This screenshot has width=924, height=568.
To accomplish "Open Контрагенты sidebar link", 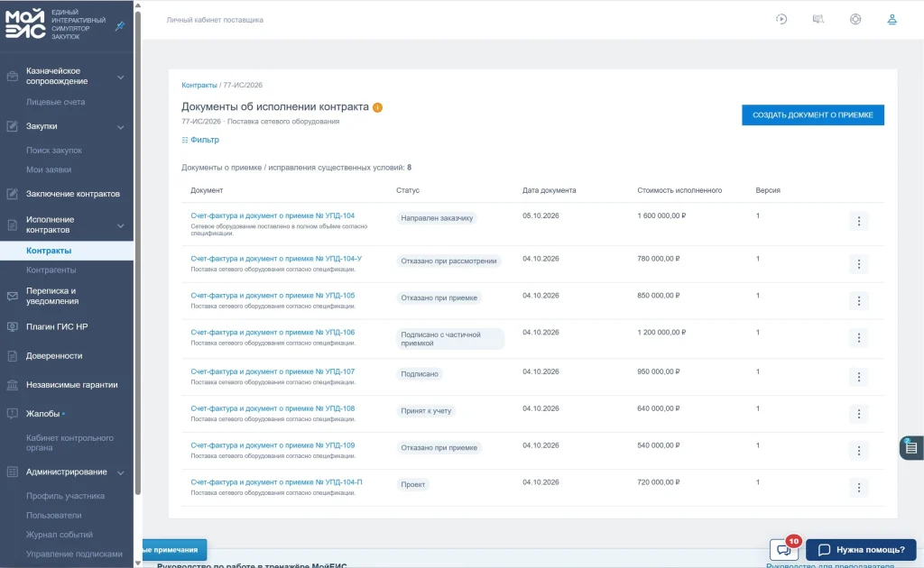I will (51, 270).
